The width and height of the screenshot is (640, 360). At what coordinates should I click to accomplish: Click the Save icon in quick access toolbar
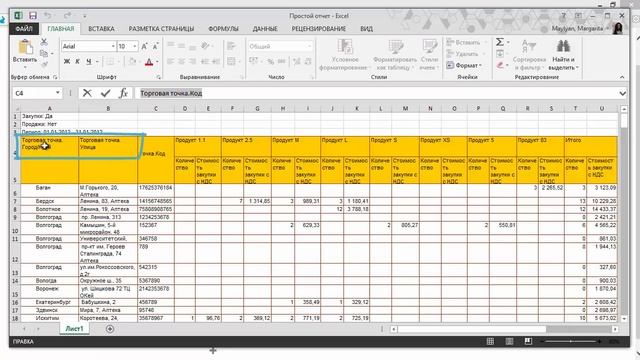[33, 16]
